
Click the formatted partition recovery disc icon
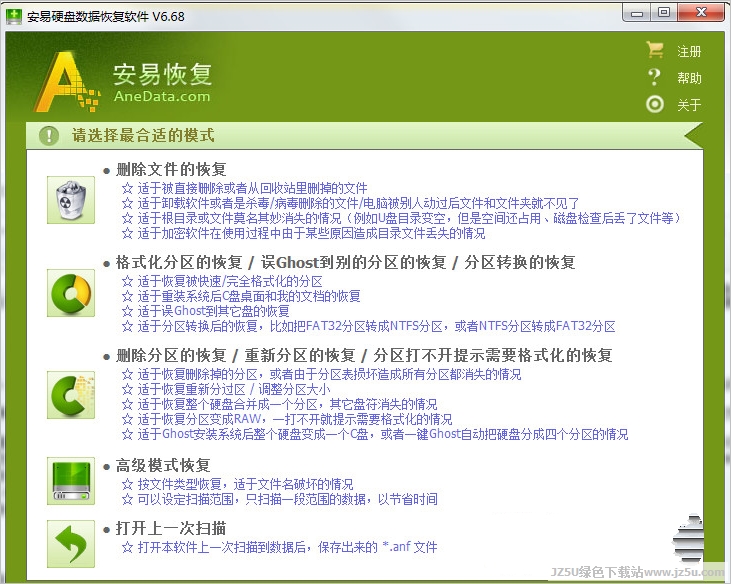click(x=71, y=293)
